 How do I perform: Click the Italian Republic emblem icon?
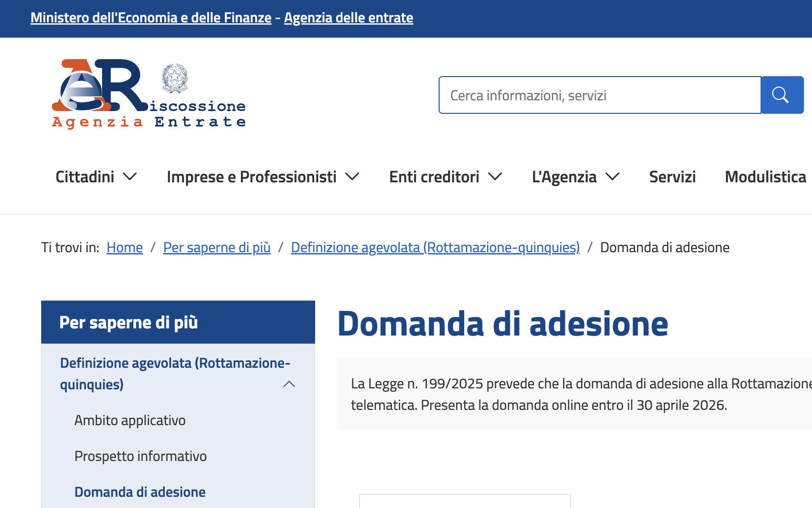[175, 78]
